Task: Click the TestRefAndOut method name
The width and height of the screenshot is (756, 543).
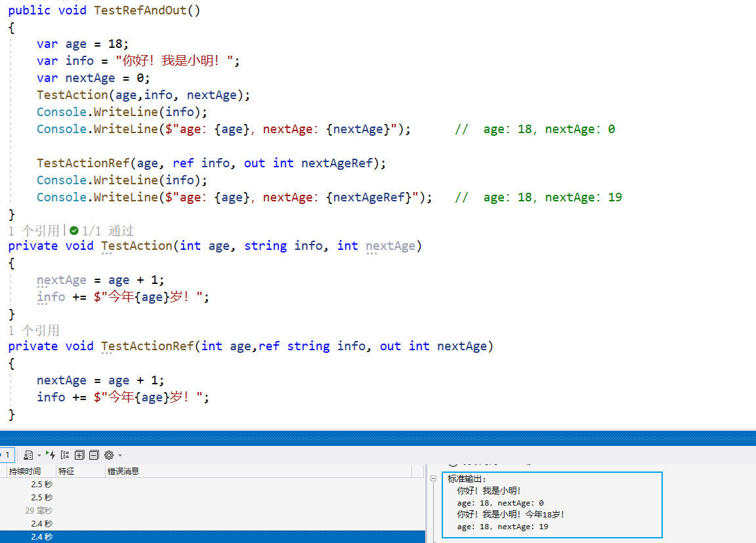Action: (x=140, y=10)
